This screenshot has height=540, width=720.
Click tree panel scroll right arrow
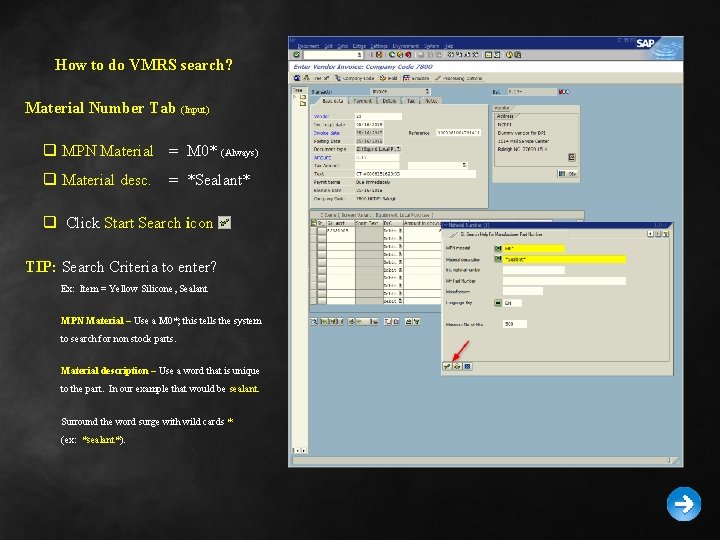coord(303,450)
